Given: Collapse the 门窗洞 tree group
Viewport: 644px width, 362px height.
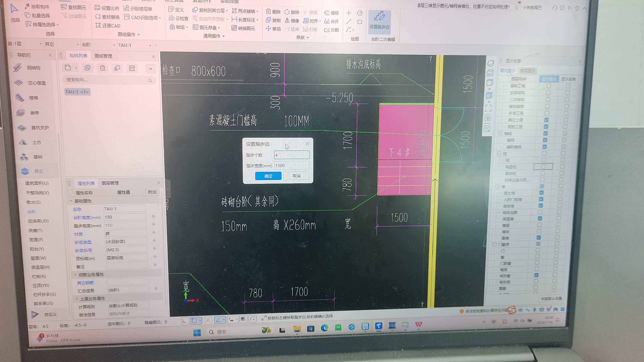Looking at the screenshot, I should (x=494, y=244).
